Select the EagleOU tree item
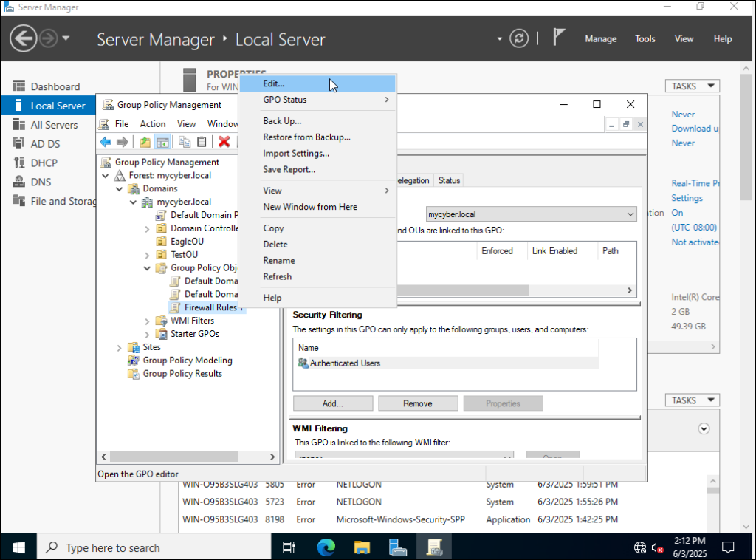The height and width of the screenshot is (560, 756). click(x=187, y=242)
